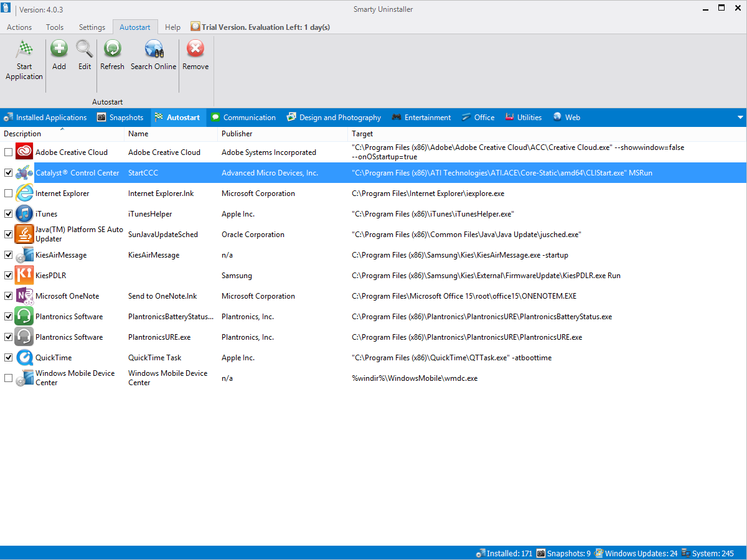Open the Web category tab

pos(566,118)
